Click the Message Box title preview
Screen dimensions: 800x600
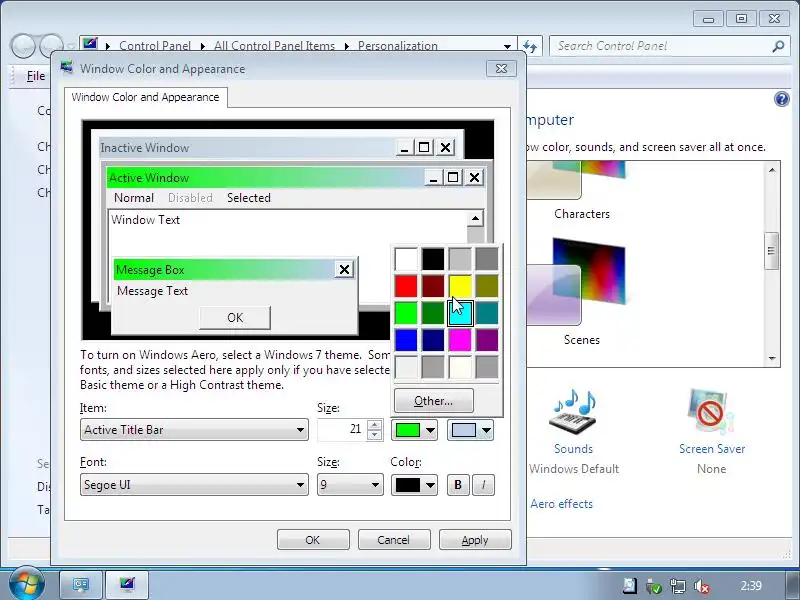(x=224, y=269)
